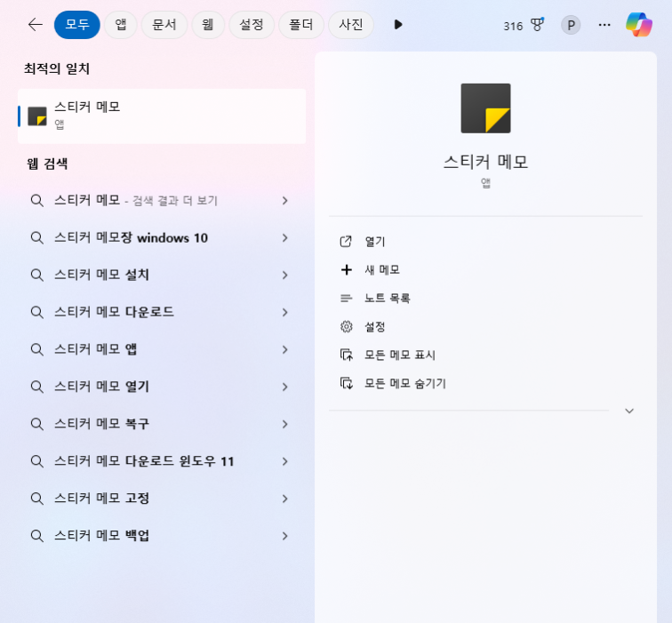Viewport: 672px width, 623px height.
Task: Expand chevron for 스티커 메모 - 검색 결과 더 보기
Action: pyautogui.click(x=285, y=201)
